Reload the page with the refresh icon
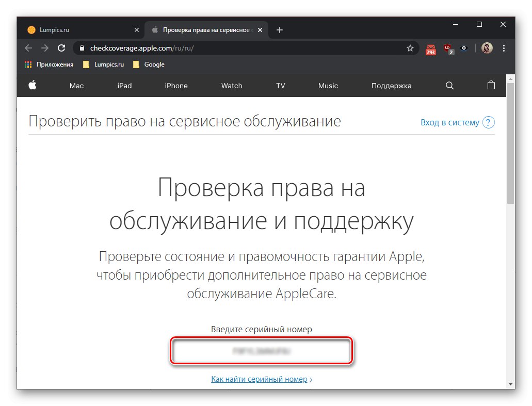The width and height of the screenshot is (532, 406). (61, 48)
